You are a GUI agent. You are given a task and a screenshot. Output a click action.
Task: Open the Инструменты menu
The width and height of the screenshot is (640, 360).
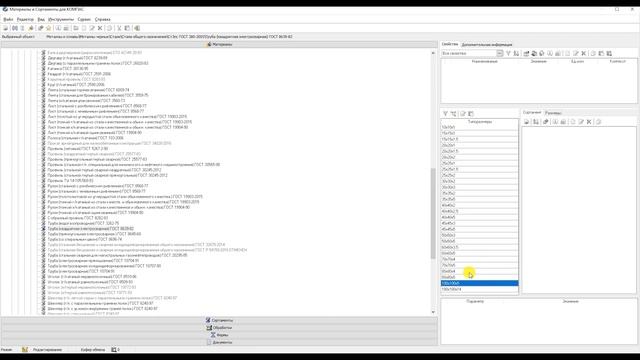(61, 19)
